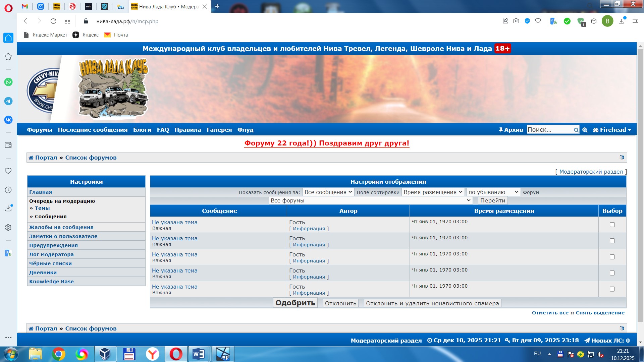Reload the current page
Image resolution: width=644 pixels, height=362 pixels.
pyautogui.click(x=53, y=21)
